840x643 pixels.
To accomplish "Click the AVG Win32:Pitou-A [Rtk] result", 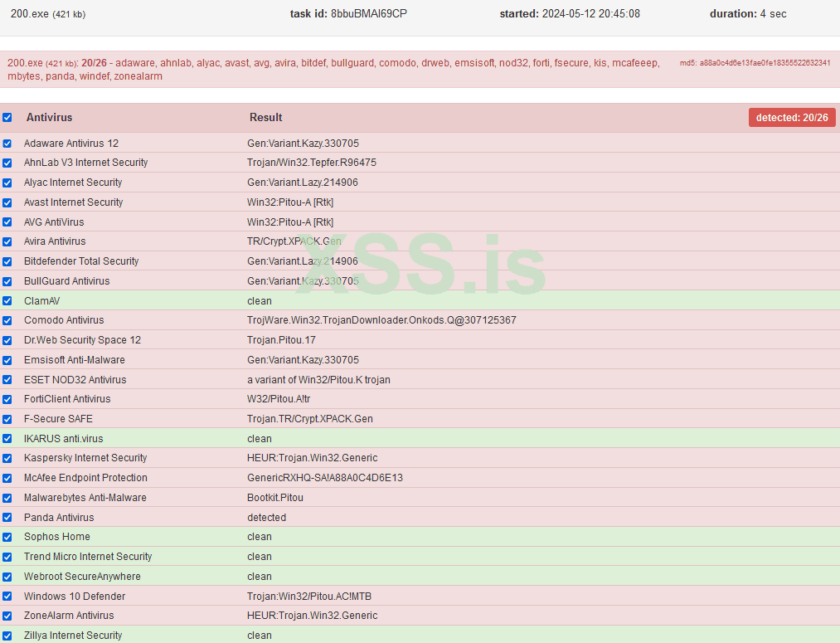I will tap(290, 222).
